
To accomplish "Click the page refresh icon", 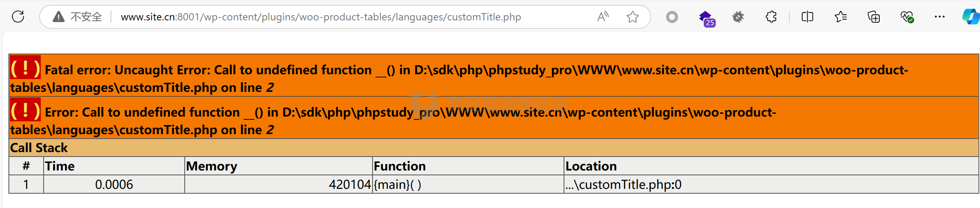I will [18, 17].
